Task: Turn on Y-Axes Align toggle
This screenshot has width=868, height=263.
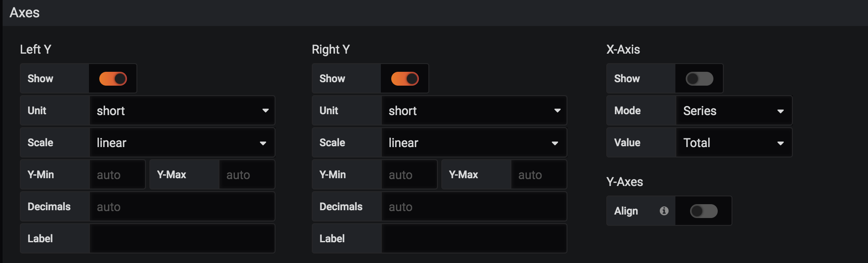Action: tap(703, 211)
